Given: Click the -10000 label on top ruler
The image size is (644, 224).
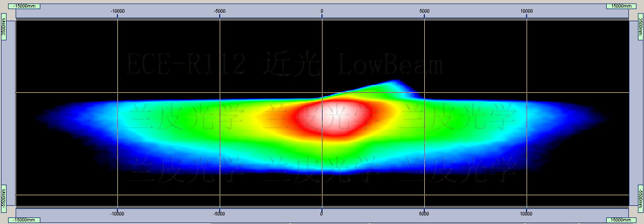Looking at the screenshot, I should click(x=117, y=11).
